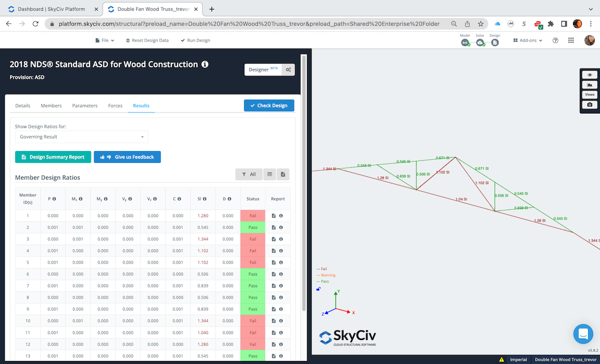
Task: Switch to the Members tab
Action: pyautogui.click(x=51, y=105)
